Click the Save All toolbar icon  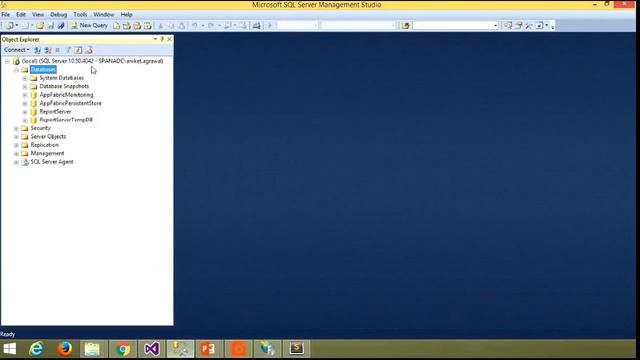pyautogui.click(x=61, y=26)
